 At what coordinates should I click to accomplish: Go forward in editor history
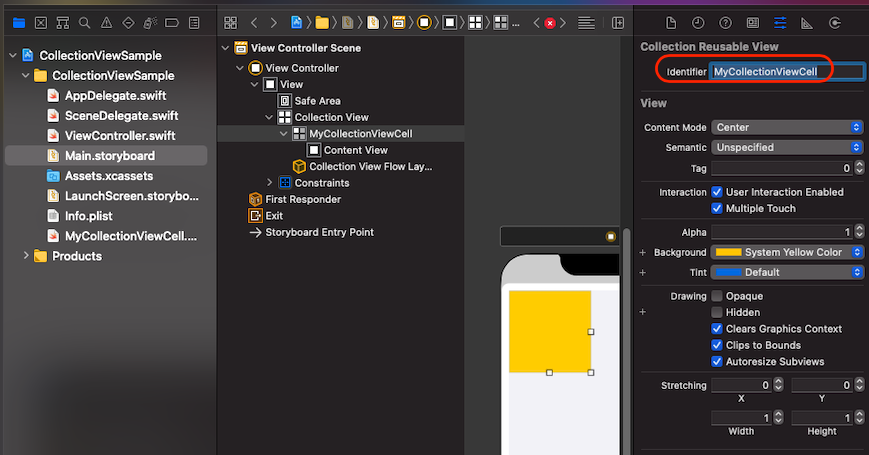(x=274, y=23)
